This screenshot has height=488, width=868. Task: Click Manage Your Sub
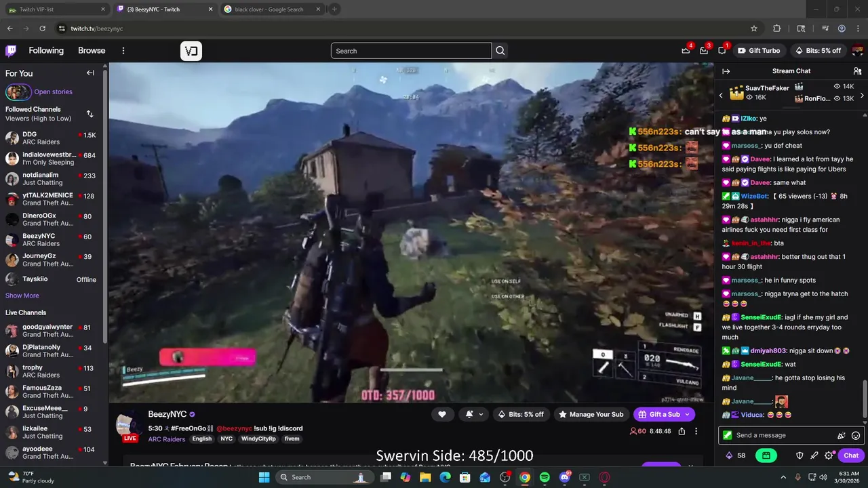click(591, 414)
